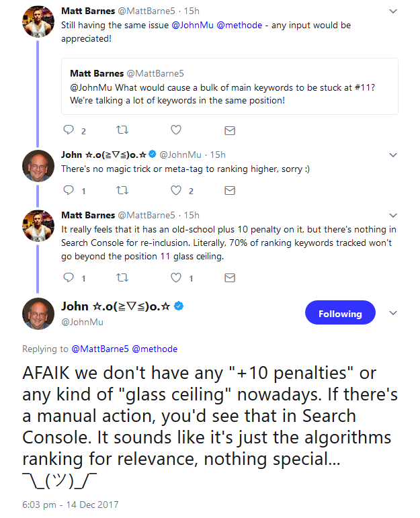
Task: Open John's large profile picture
Action: tap(38, 314)
